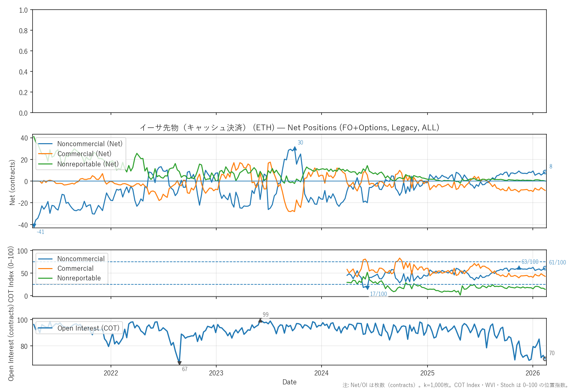
Task: Click the Commercial entry in COT Index legend
Action: tap(75, 268)
